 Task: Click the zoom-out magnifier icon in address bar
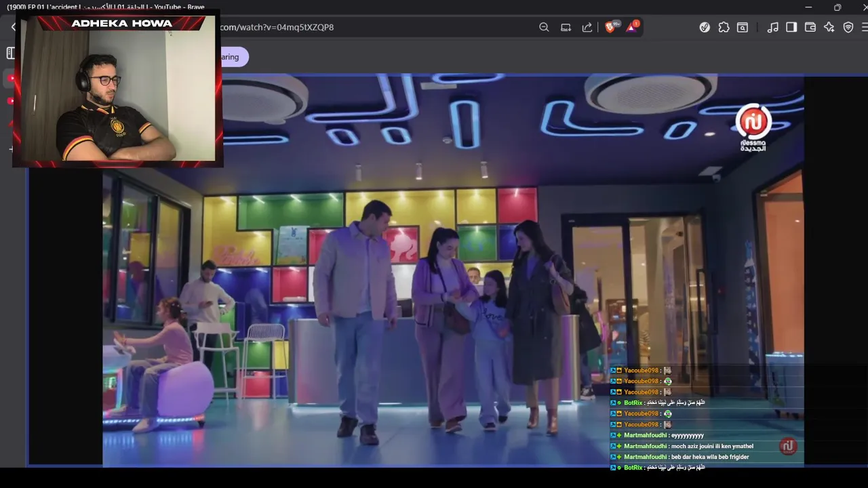(544, 27)
